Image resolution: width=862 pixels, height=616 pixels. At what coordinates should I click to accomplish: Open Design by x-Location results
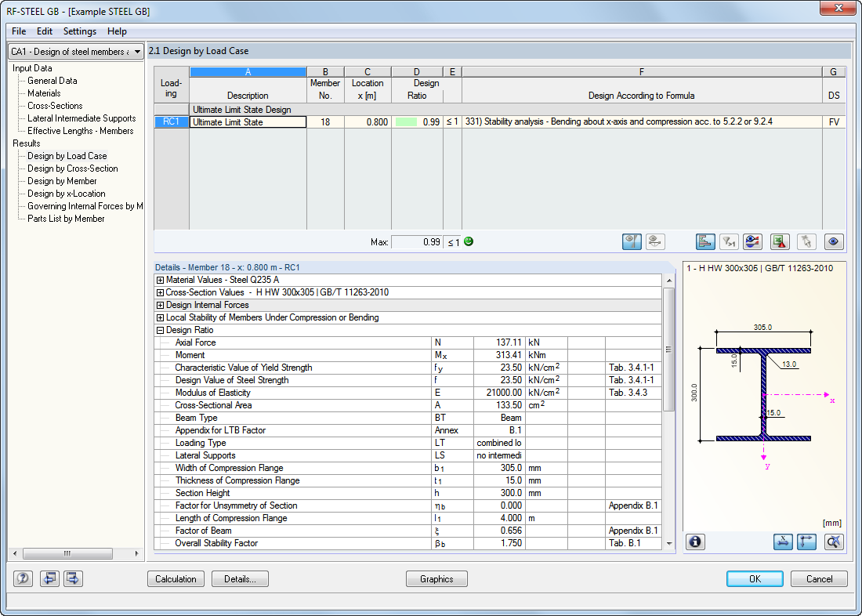(x=67, y=194)
